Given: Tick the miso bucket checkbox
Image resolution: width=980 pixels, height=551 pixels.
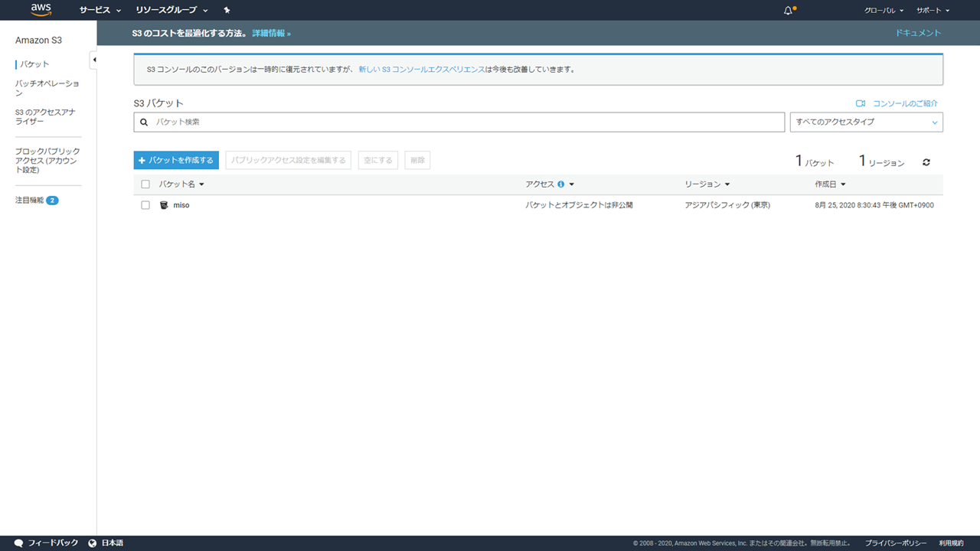Looking at the screenshot, I should [x=145, y=205].
